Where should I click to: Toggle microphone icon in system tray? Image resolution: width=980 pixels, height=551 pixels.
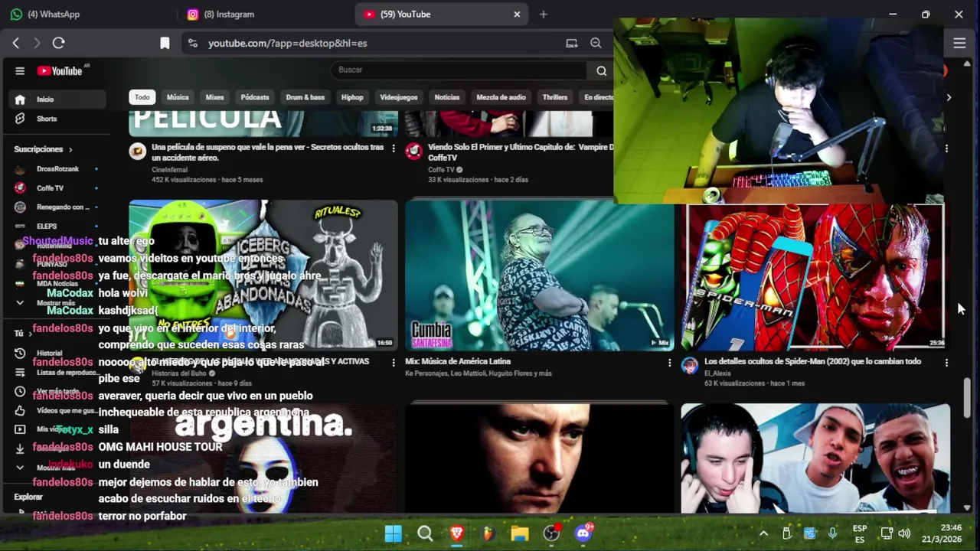click(832, 533)
